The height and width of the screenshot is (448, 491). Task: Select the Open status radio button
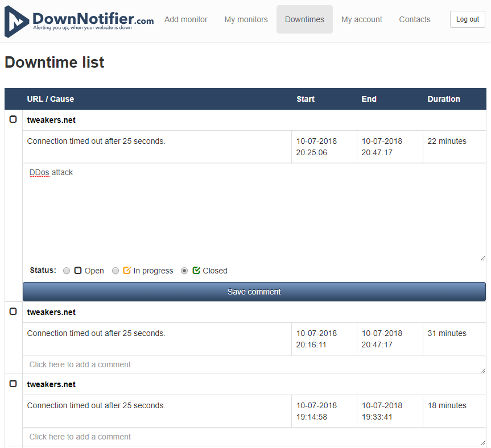(x=67, y=271)
